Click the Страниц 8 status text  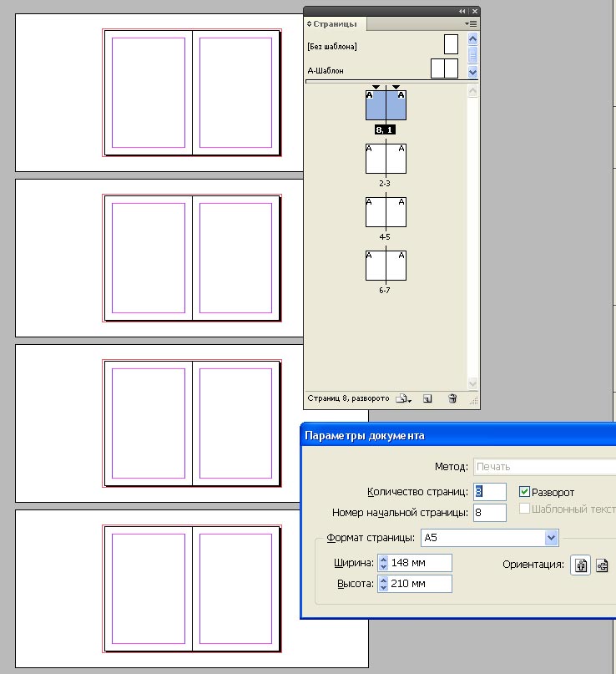click(348, 398)
